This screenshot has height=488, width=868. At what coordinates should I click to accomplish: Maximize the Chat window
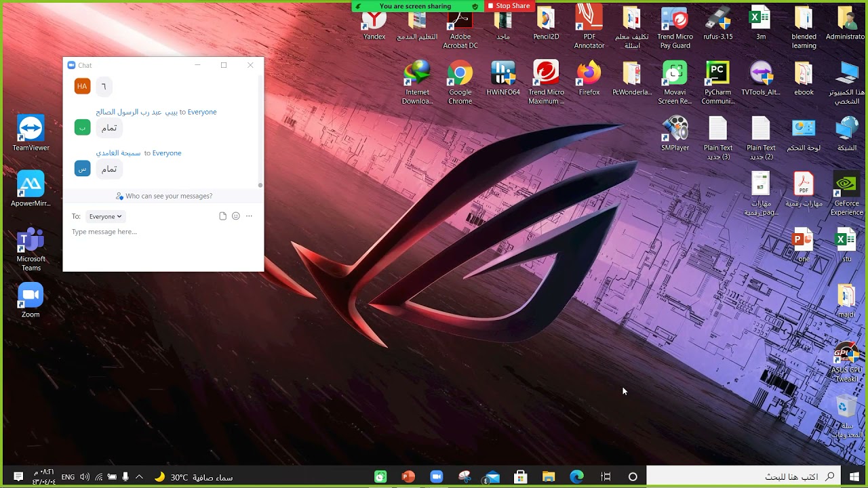(x=224, y=65)
